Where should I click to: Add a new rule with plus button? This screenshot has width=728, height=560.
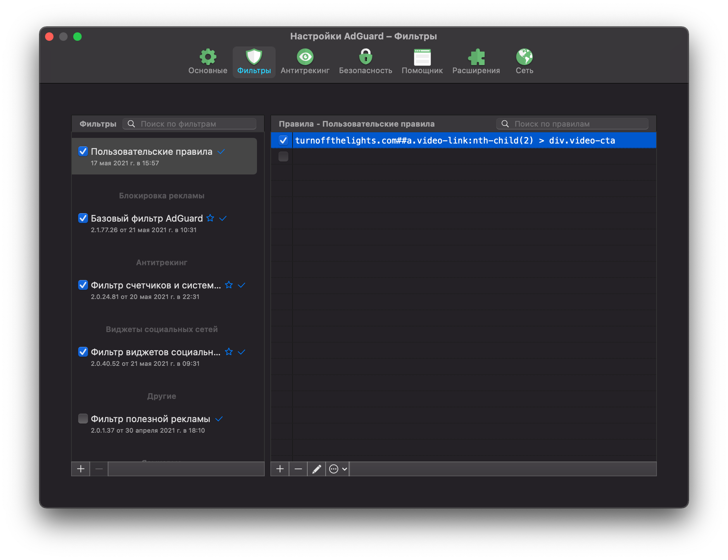coord(280,469)
